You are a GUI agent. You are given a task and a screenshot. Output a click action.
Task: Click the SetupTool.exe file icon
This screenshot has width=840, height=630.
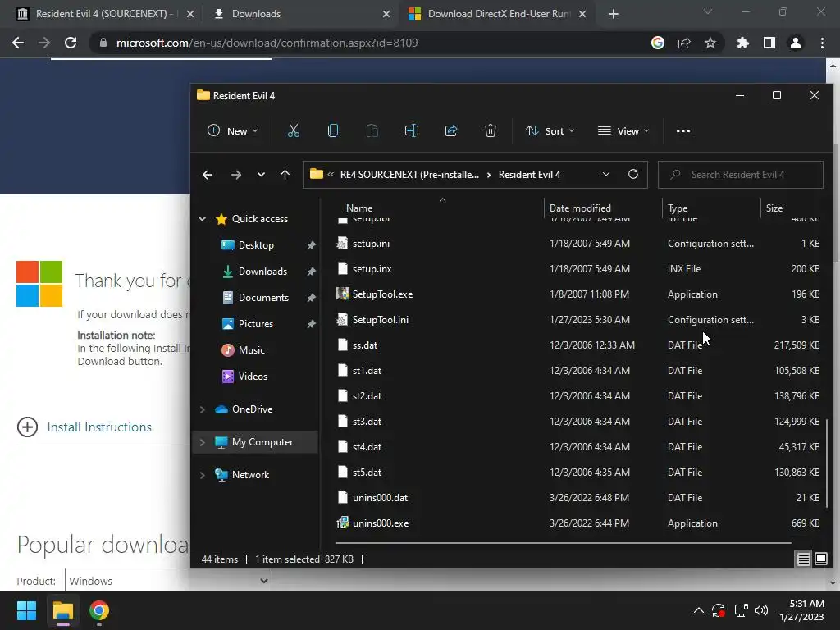tap(342, 294)
